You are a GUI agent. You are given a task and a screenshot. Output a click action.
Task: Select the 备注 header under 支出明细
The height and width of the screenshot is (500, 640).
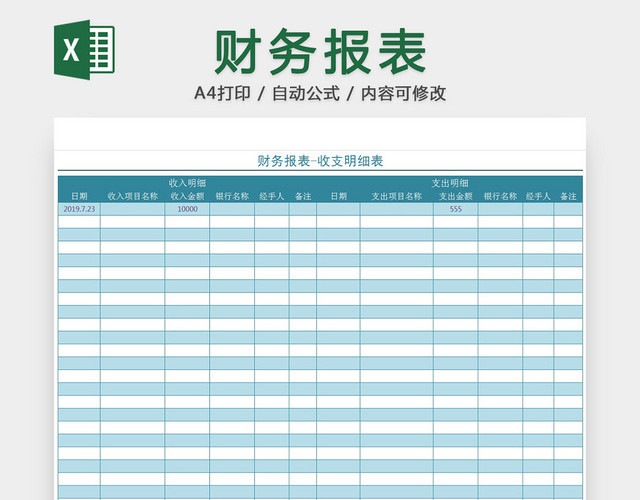(x=568, y=196)
